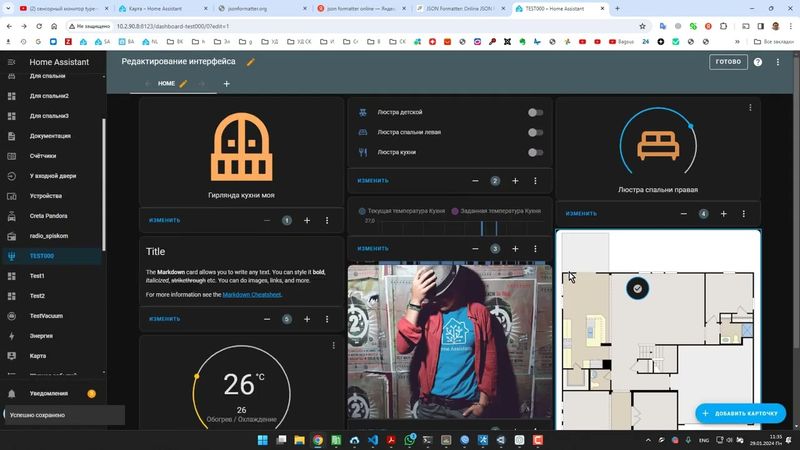Toggle Люстра спальни левая switch

535,132
